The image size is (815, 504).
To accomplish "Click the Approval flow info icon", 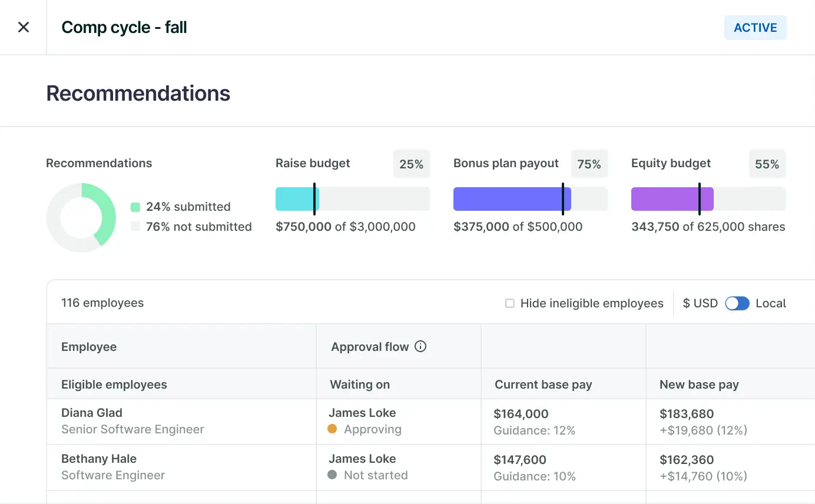I will [420, 347].
